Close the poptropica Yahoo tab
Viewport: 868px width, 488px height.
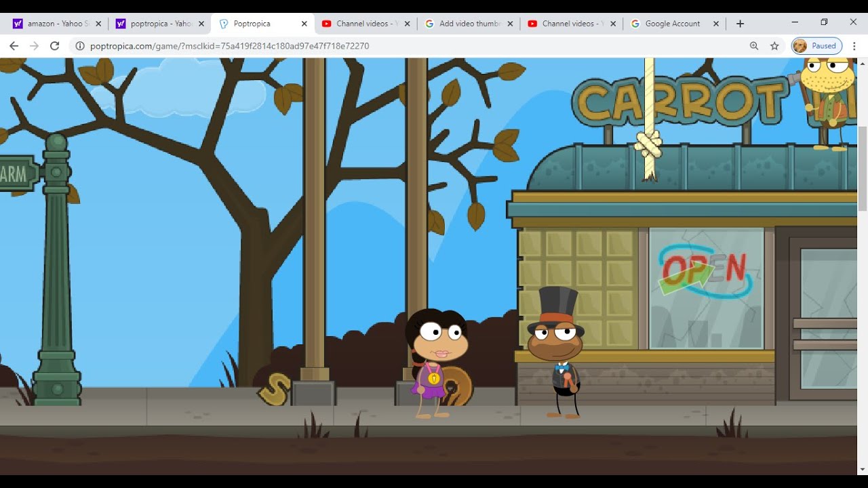tap(201, 23)
